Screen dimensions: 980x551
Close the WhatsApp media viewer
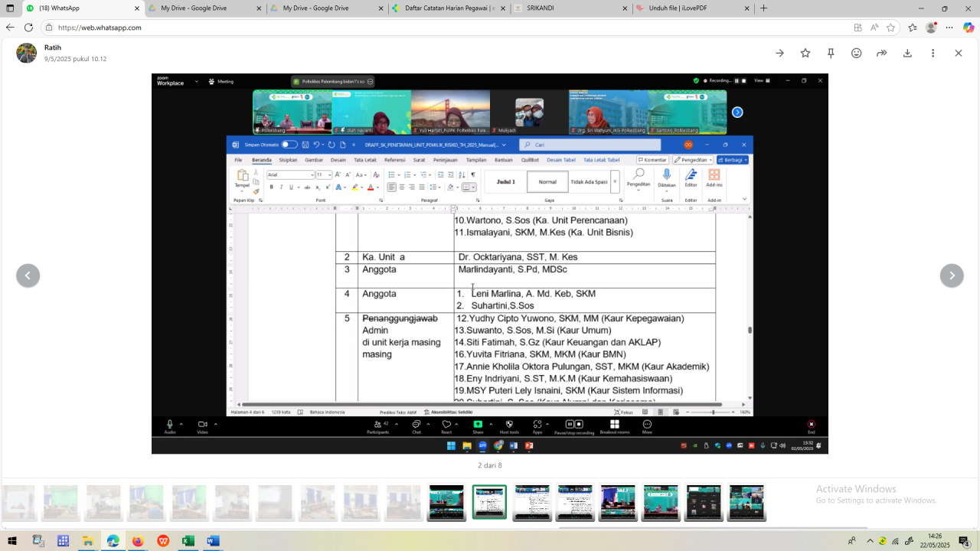(x=958, y=53)
